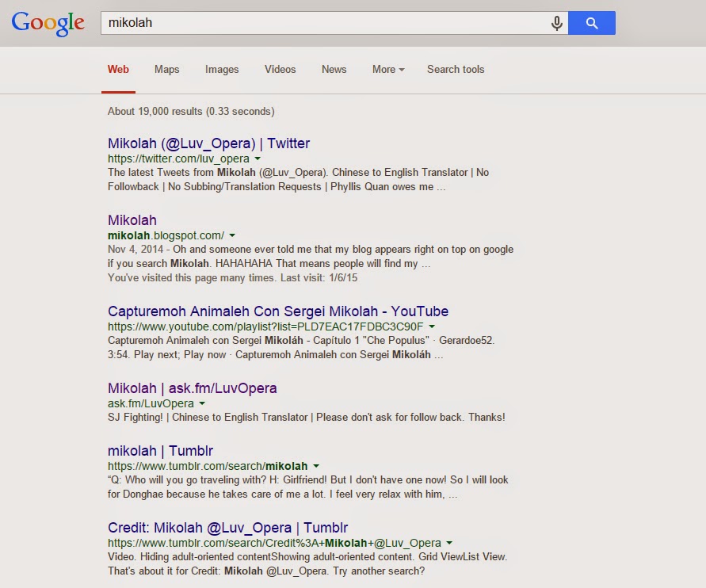Click the tumblr.com/search/mikolah URL text
The image size is (706, 588).
(x=208, y=466)
